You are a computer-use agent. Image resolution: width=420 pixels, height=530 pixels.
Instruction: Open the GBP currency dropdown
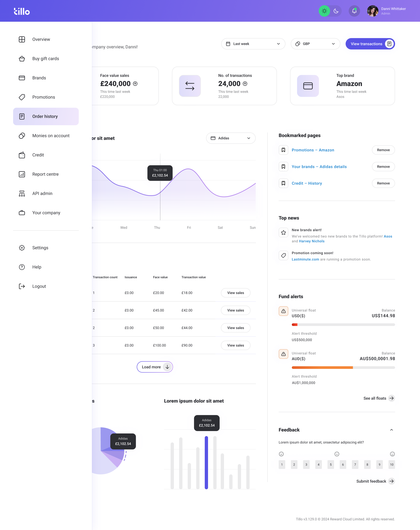(x=315, y=44)
